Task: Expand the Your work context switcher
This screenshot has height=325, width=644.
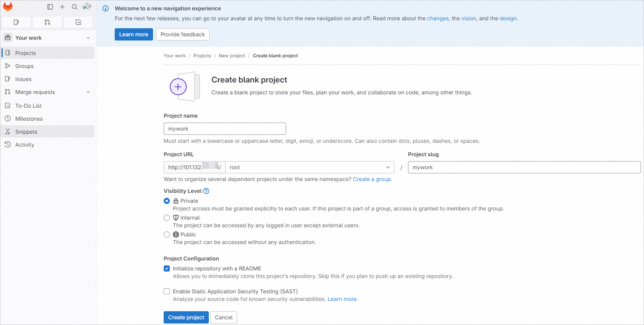Action: pos(48,38)
